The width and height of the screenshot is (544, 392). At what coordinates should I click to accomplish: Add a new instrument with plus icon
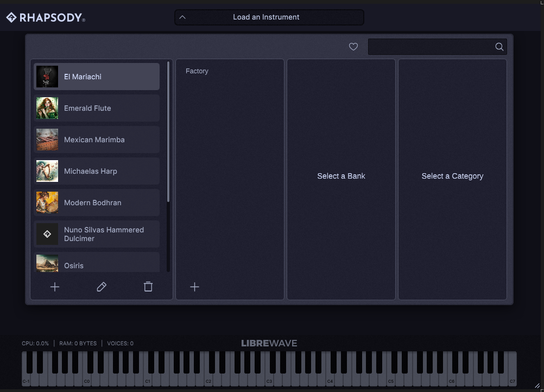tap(55, 287)
